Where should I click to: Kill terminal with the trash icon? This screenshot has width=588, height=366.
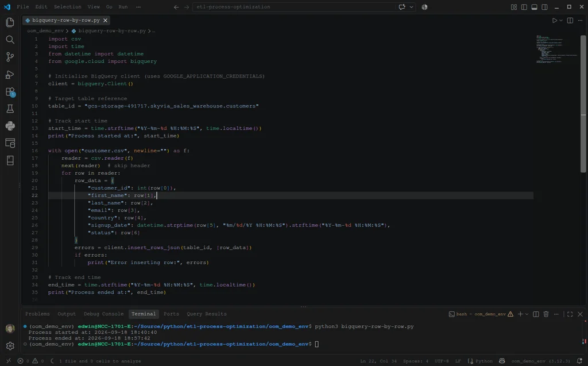(x=546, y=314)
